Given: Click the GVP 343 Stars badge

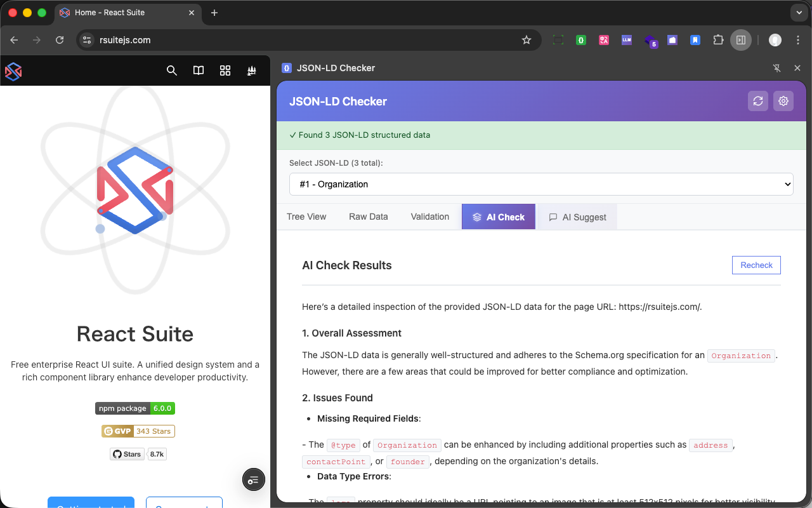Looking at the screenshot, I should point(138,431).
